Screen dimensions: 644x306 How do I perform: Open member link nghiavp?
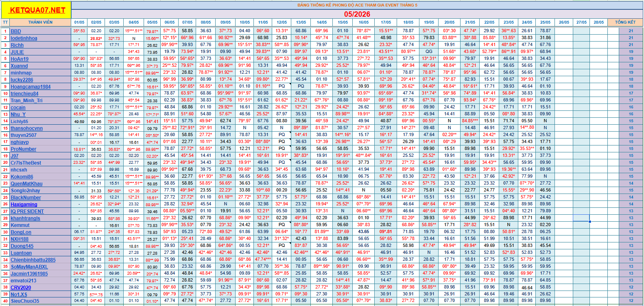point(20,142)
